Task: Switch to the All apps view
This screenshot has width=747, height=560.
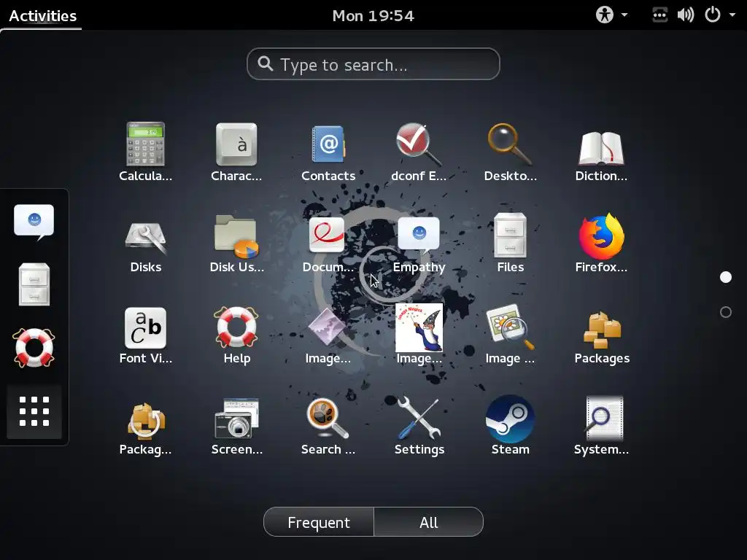Action: 429,522
